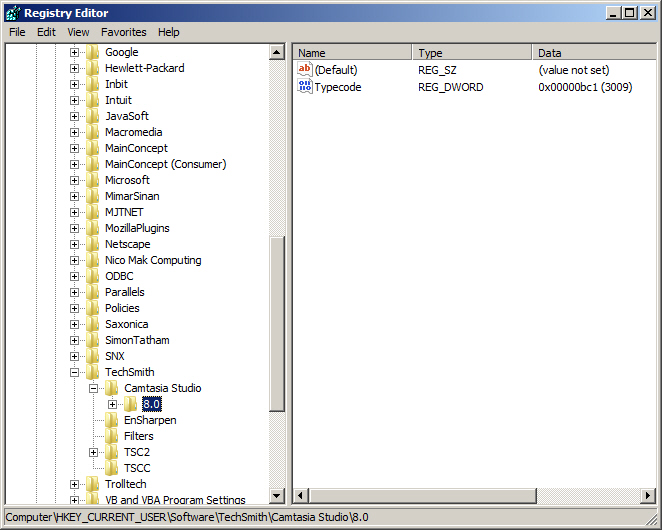662x530 pixels.
Task: Click the ODBC folder icon
Action: [x=92, y=277]
